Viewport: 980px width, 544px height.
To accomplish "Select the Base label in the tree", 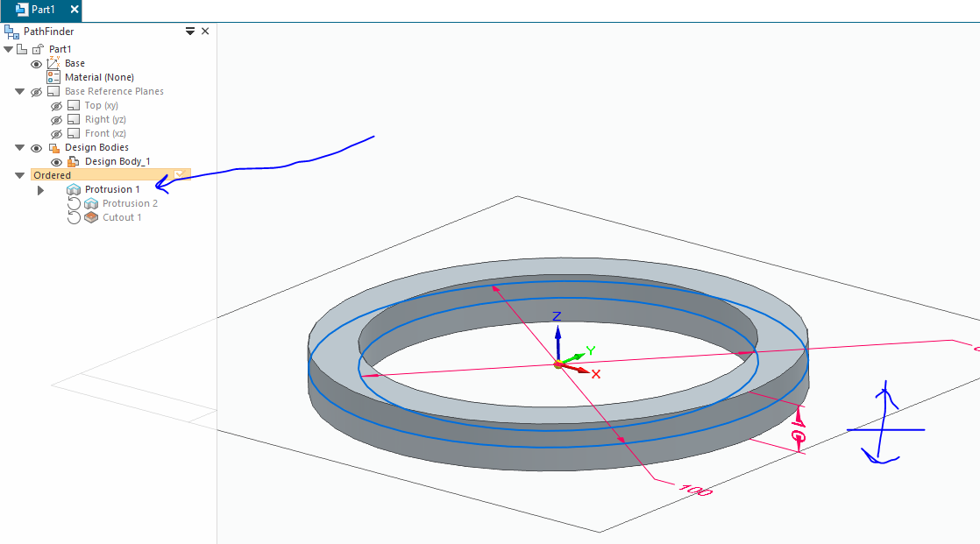I will coord(75,63).
